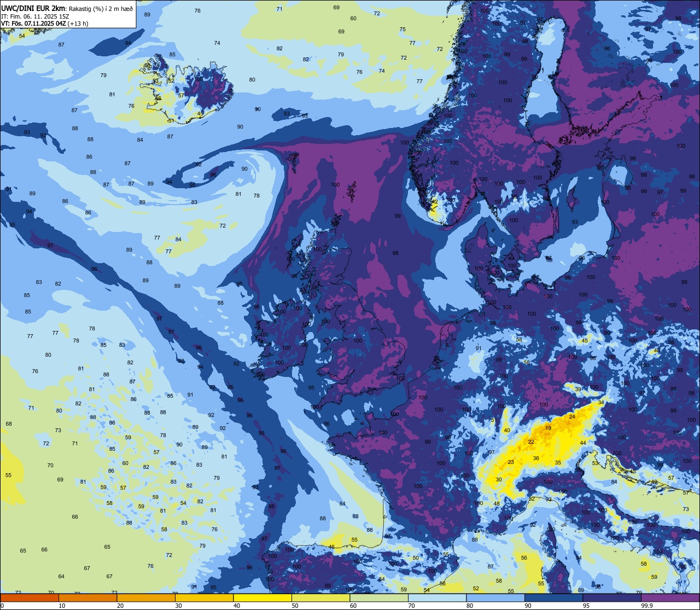Click the "80" legend tick label

pyautogui.click(x=470, y=606)
